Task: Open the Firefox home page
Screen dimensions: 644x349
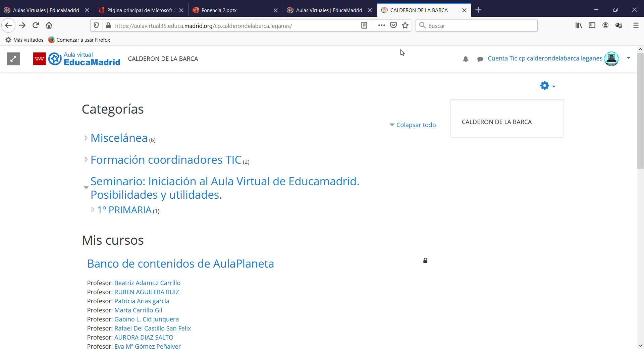Action: (x=49, y=26)
